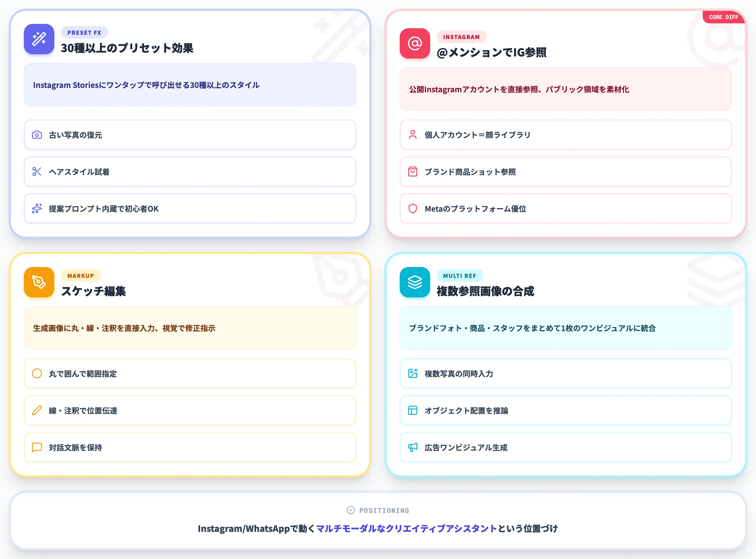The image size is (756, 559).
Task: Click the shopping bag icon beside ブランド商品ショット参照
Action: (x=413, y=172)
